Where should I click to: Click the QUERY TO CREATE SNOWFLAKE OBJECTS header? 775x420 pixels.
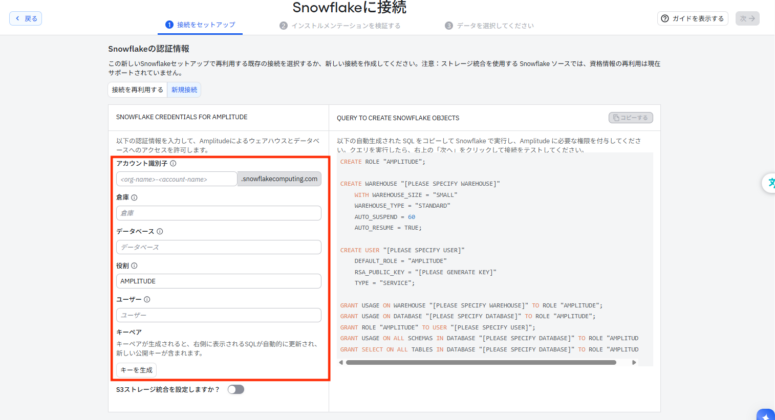coord(398,118)
